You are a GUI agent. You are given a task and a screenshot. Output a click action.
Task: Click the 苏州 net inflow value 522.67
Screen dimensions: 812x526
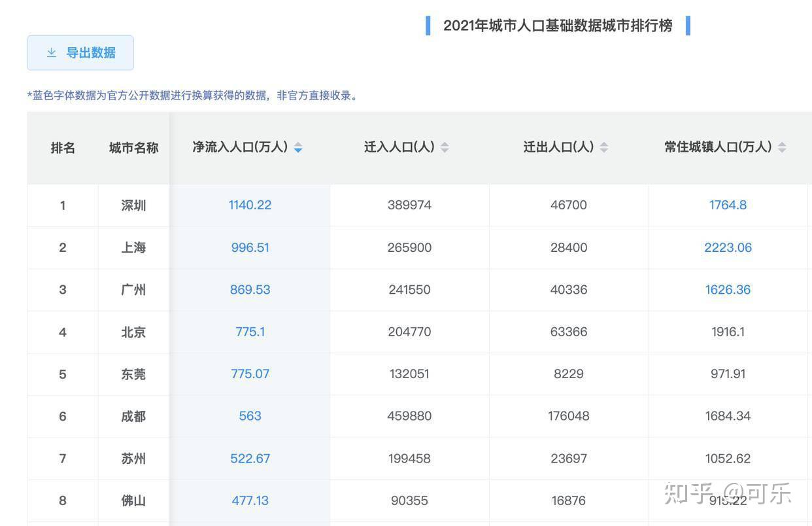click(x=250, y=459)
